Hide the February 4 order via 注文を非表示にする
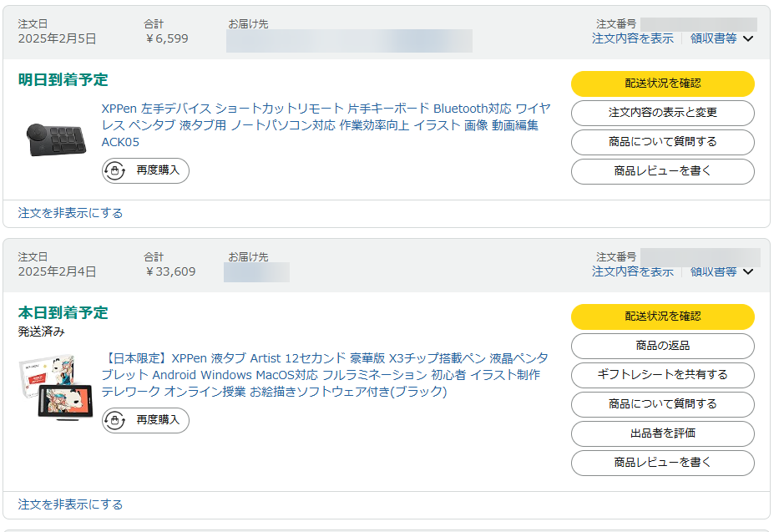 [70, 504]
